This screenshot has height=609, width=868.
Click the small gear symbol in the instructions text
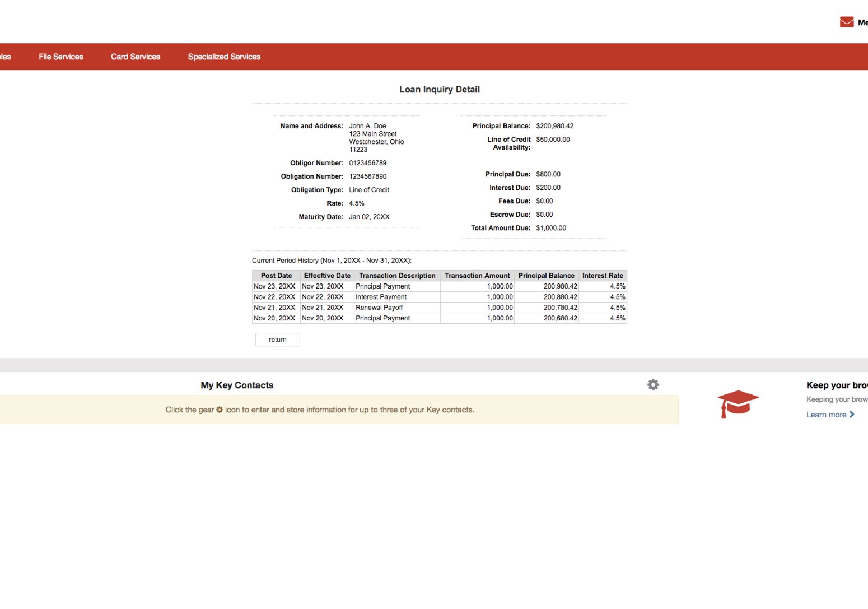pyautogui.click(x=219, y=410)
